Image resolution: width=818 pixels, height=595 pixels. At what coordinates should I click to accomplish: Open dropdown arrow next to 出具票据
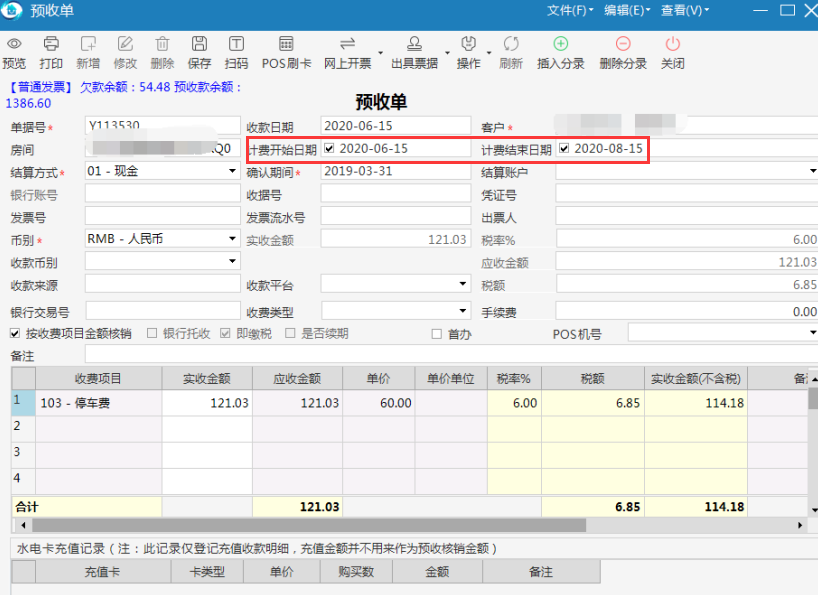(447, 53)
